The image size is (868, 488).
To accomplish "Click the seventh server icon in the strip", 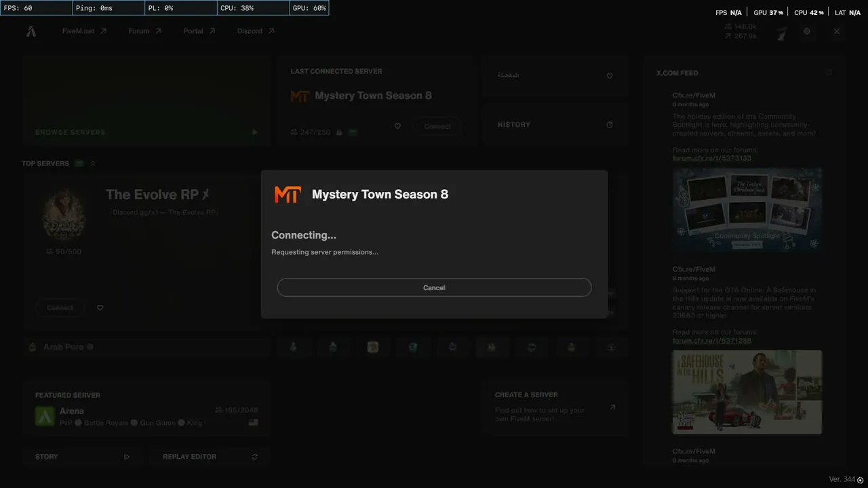I will pyautogui.click(x=532, y=347).
